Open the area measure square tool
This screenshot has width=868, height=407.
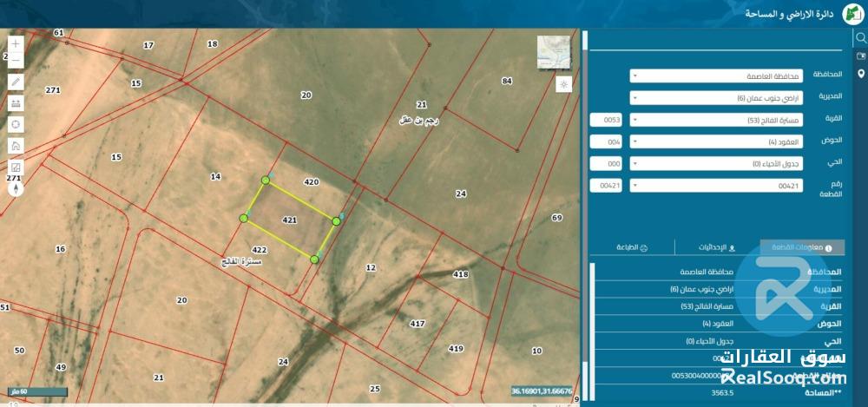click(x=16, y=167)
